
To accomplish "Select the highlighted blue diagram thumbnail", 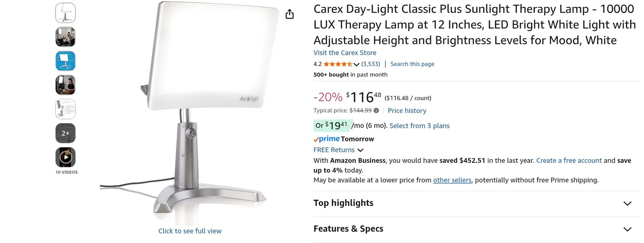I will (x=66, y=61).
